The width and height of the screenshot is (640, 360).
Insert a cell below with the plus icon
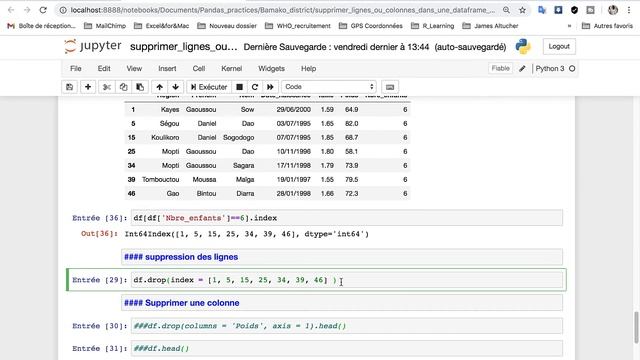coord(88,87)
